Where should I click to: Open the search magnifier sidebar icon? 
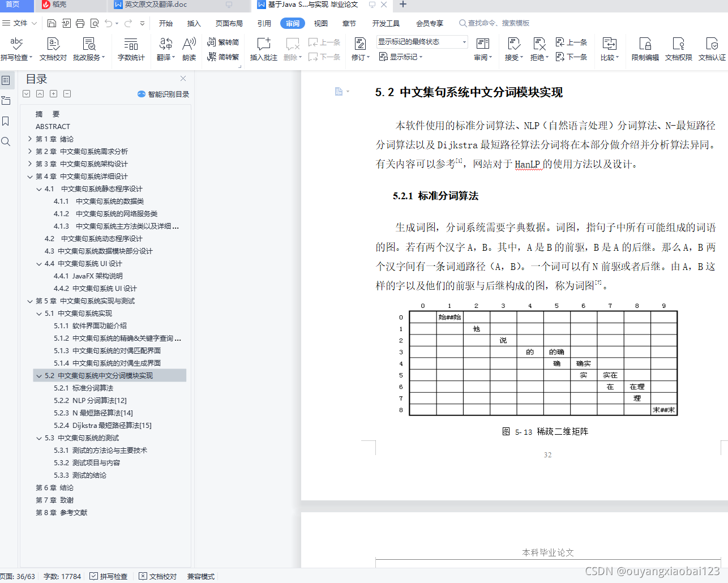6,142
